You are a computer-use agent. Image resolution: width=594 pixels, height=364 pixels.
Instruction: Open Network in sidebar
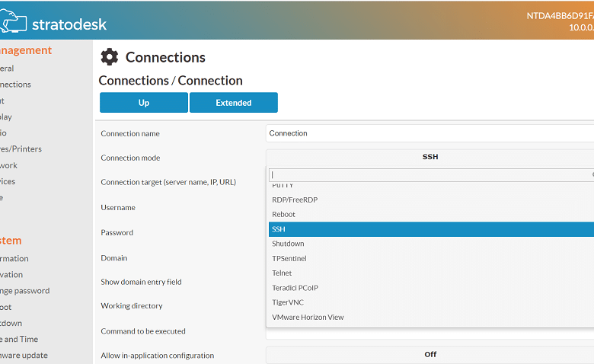coord(8,165)
